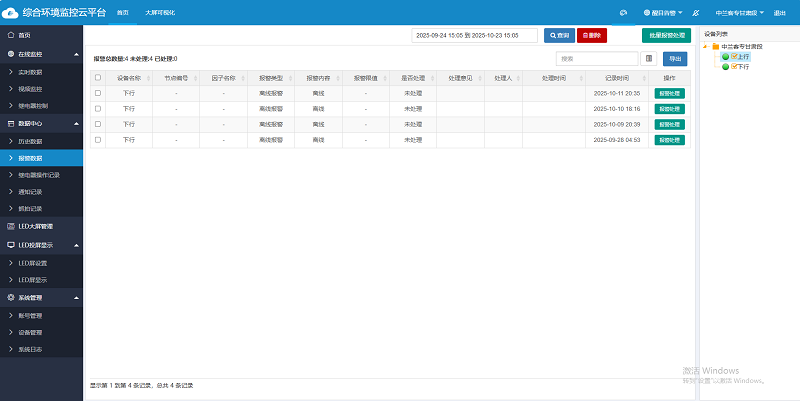This screenshot has width=800, height=401.
Task: Switch to the 大屏可视化 tab
Action: (x=158, y=13)
